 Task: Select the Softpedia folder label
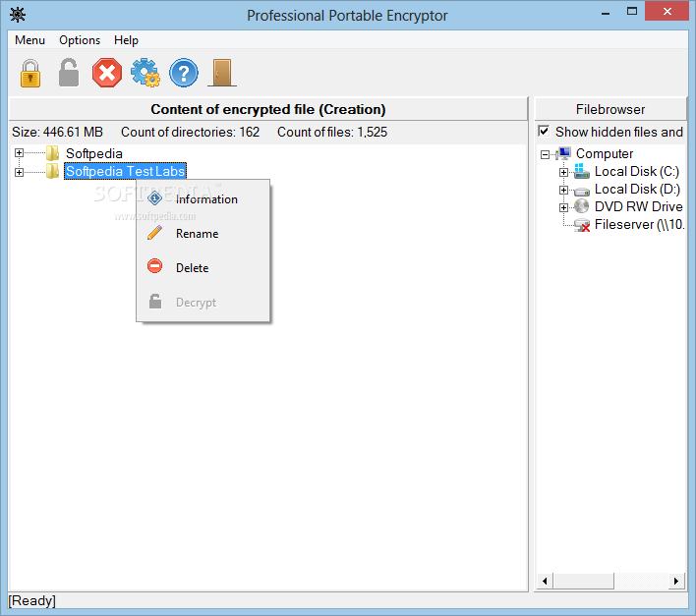click(x=94, y=153)
